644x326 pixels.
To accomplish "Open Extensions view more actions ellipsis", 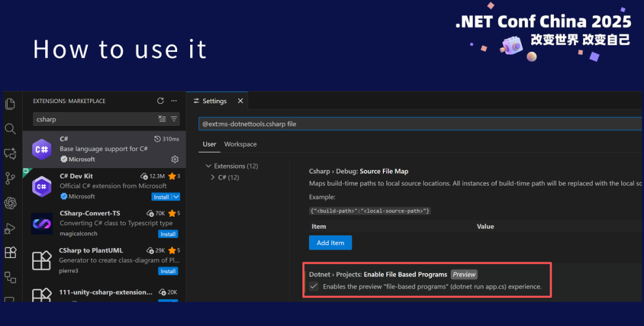I will [174, 101].
